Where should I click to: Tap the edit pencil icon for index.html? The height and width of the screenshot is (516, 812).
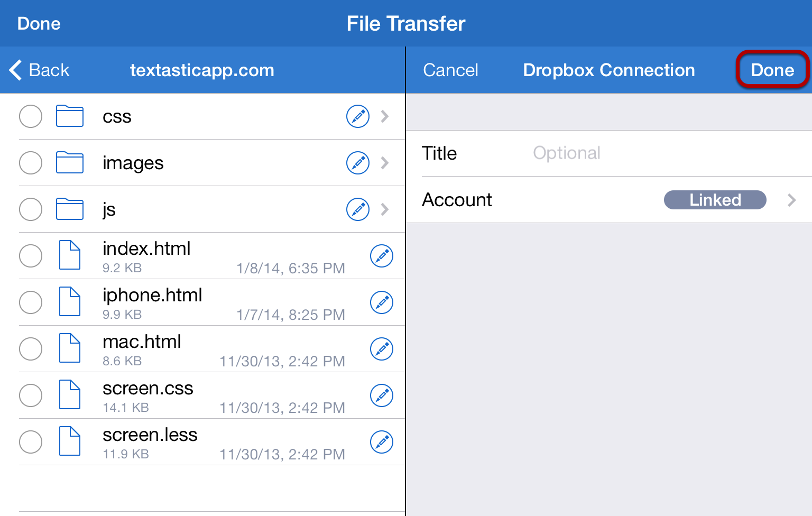[x=381, y=256]
